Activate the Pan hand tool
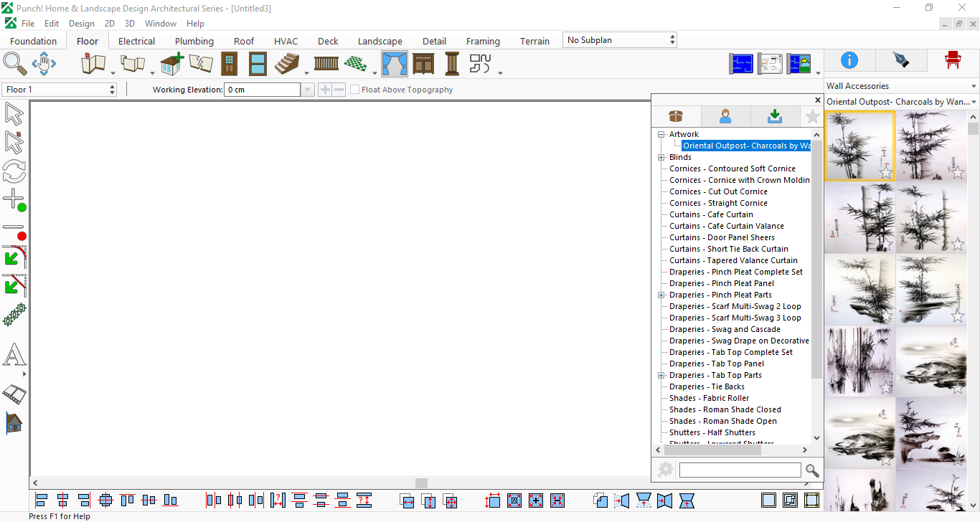 44,64
